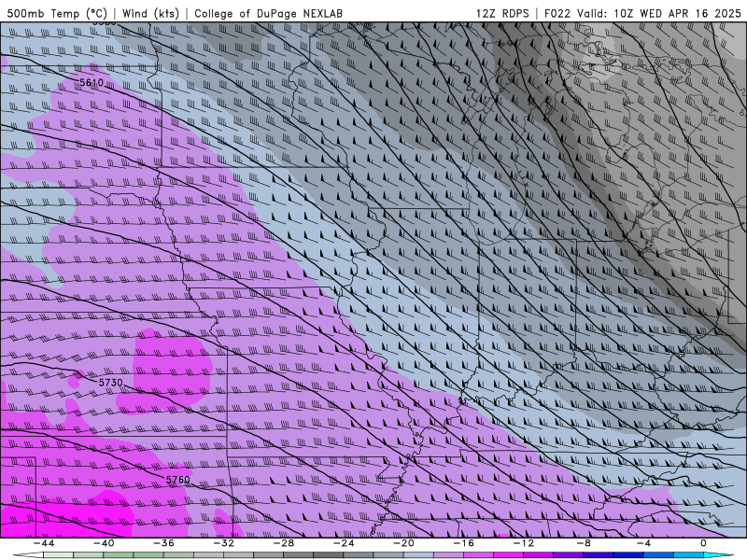Click the -24 value on the color scale

pos(344,543)
